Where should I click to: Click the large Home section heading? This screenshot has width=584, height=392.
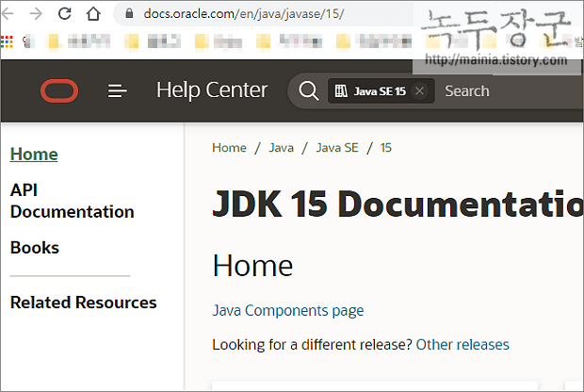click(x=252, y=266)
